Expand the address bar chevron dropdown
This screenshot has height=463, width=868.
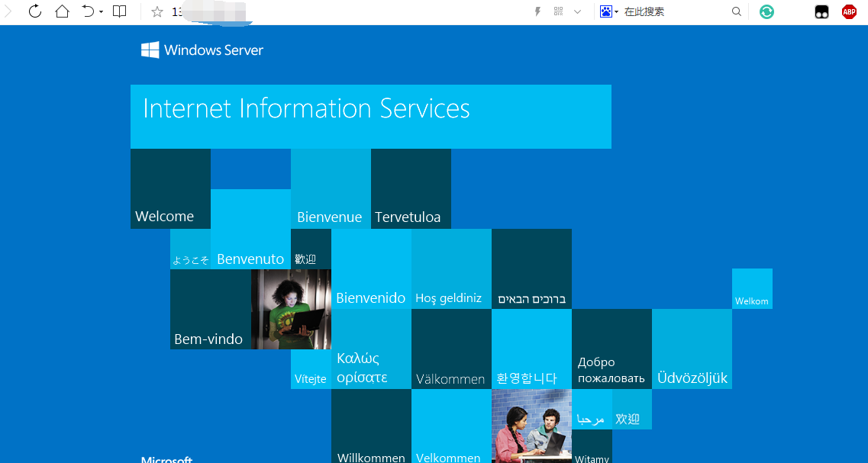tap(577, 11)
